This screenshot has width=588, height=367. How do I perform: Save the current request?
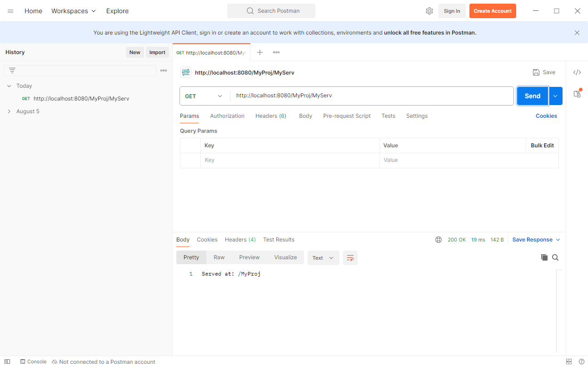pyautogui.click(x=544, y=72)
